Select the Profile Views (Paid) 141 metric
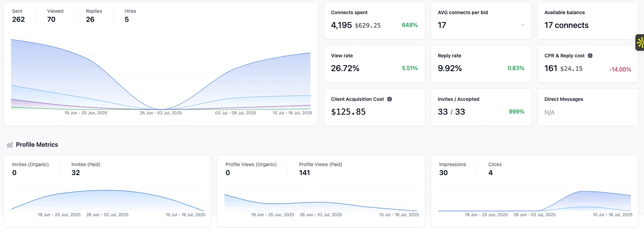 click(x=320, y=169)
